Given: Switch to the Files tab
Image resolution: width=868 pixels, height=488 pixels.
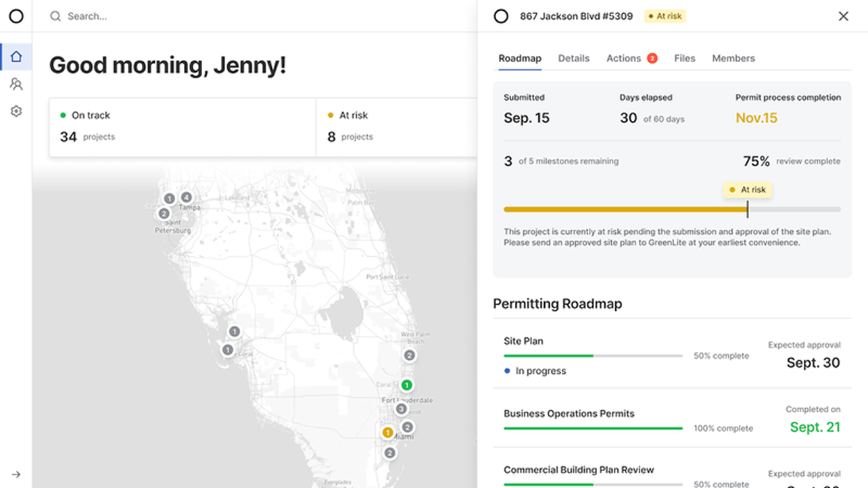Looking at the screenshot, I should 684,58.
